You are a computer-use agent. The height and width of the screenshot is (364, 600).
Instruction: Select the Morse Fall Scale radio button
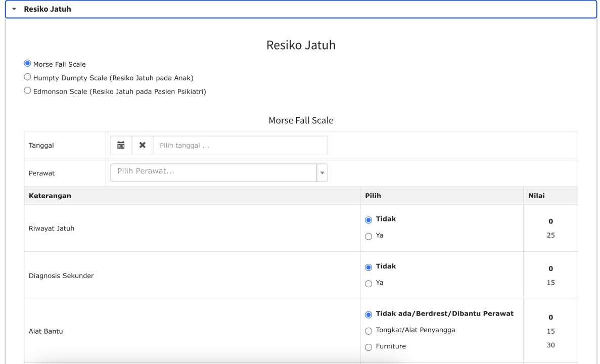coord(27,63)
